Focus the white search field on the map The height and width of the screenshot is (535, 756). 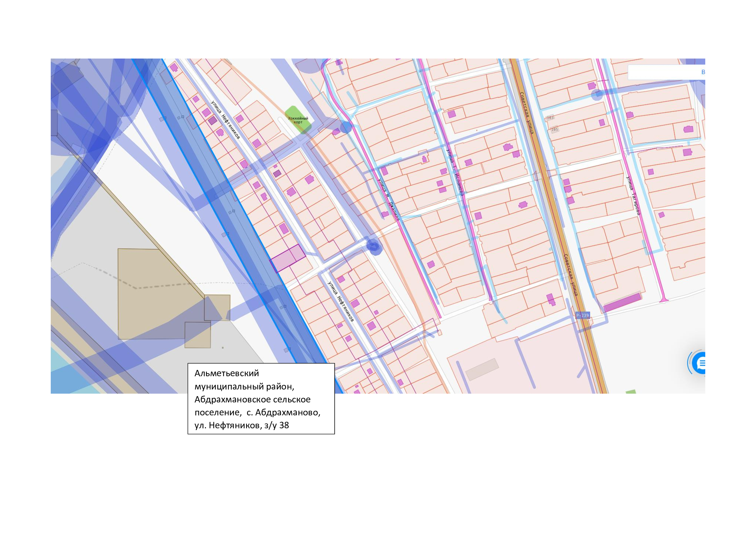point(666,72)
